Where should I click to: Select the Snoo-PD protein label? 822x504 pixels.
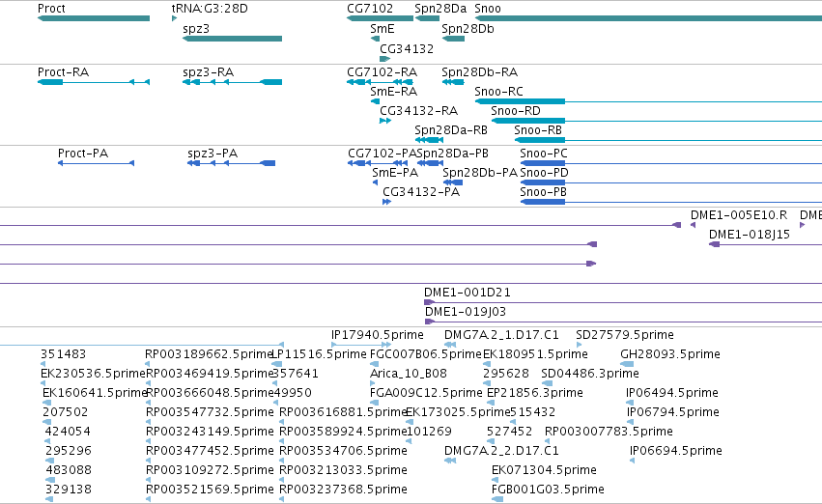pos(544,173)
